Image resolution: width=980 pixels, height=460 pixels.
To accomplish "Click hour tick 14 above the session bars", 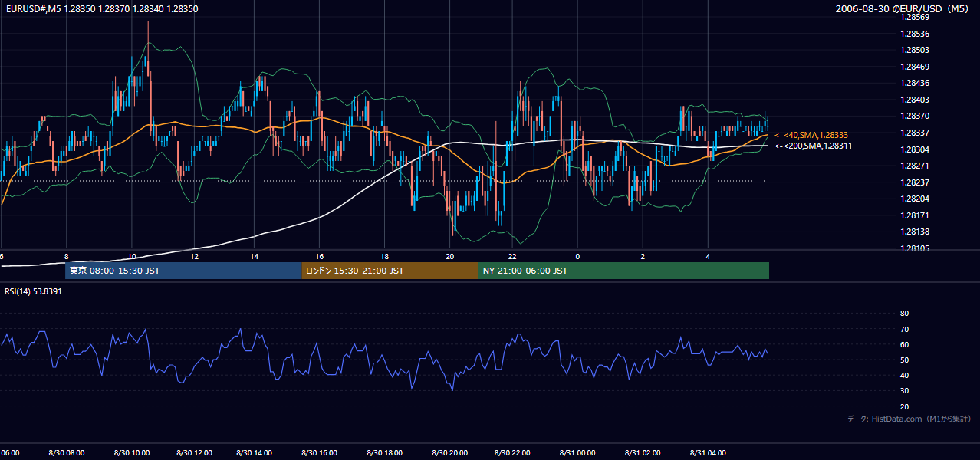I will pos(254,257).
